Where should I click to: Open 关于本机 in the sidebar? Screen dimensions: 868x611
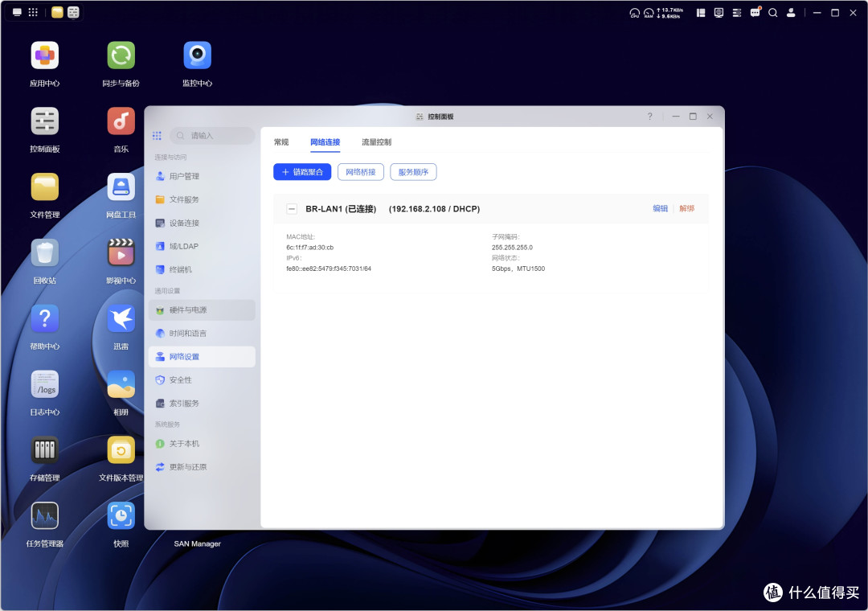coord(202,444)
